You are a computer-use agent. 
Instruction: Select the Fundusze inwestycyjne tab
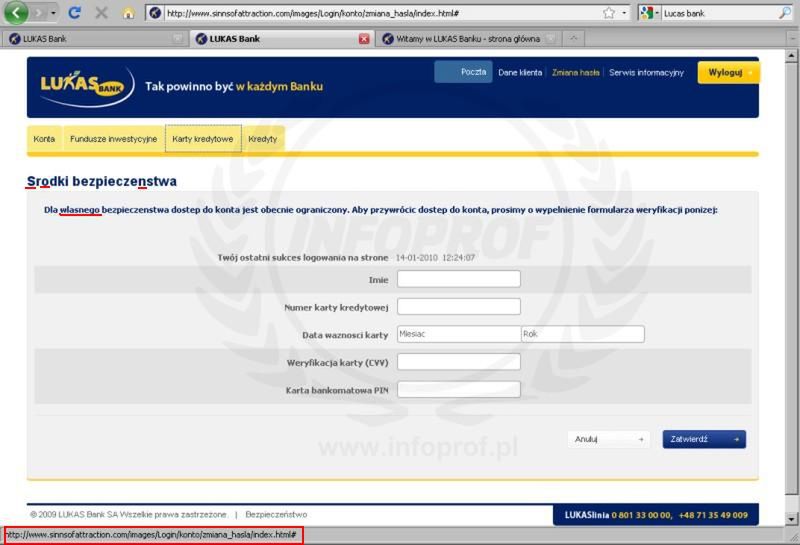113,139
